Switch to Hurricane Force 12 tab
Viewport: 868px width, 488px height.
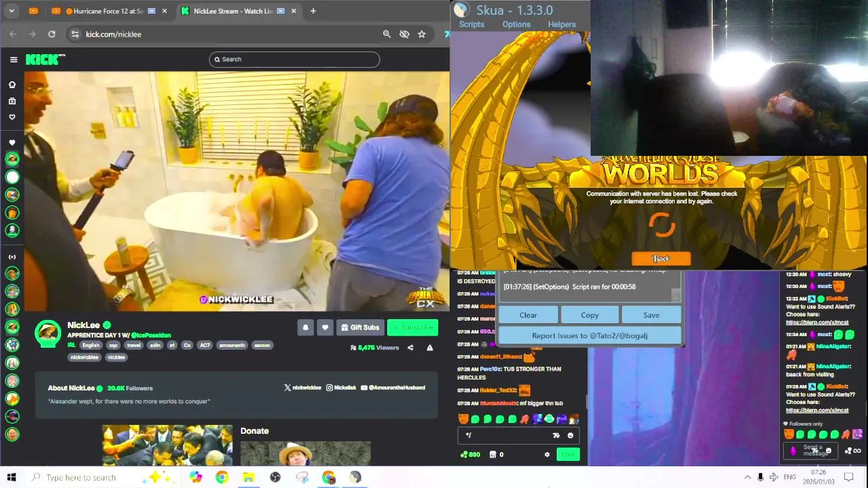(108, 11)
